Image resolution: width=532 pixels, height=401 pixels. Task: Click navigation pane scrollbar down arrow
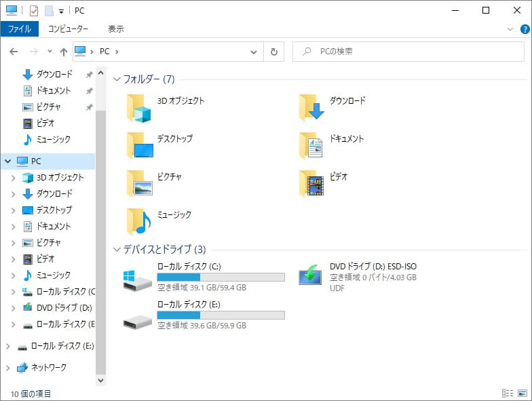click(x=100, y=380)
